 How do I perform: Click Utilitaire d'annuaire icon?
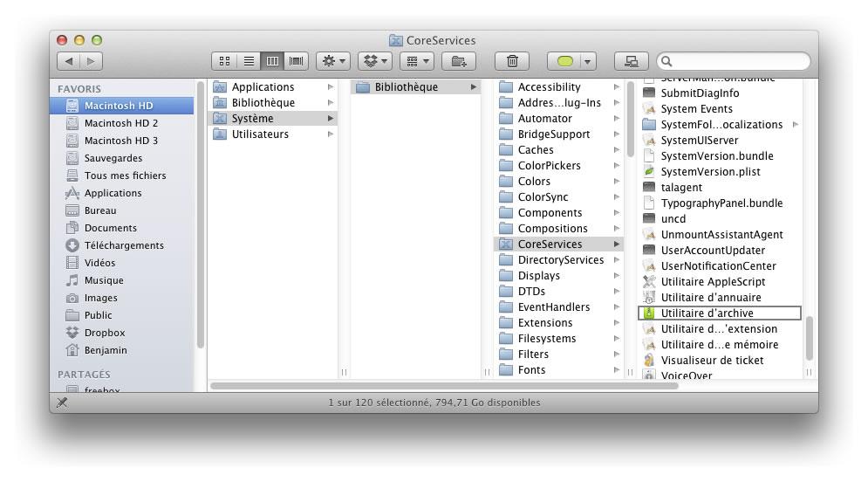pos(649,298)
